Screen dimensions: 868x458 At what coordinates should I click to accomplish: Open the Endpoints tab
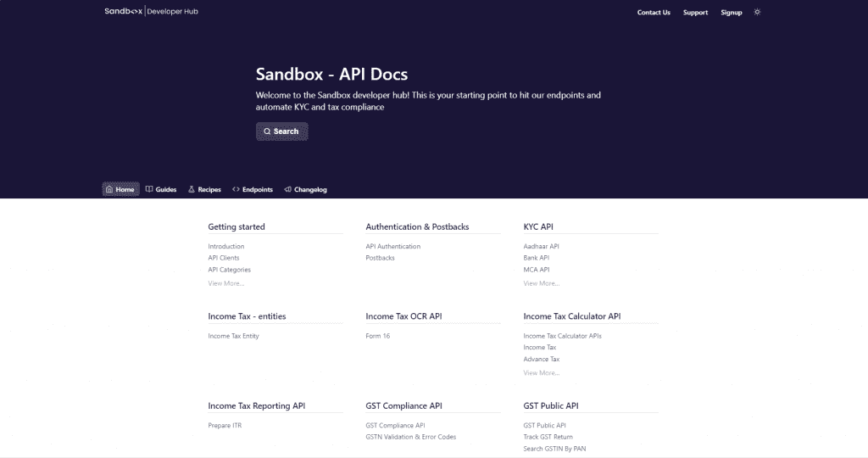pos(253,189)
